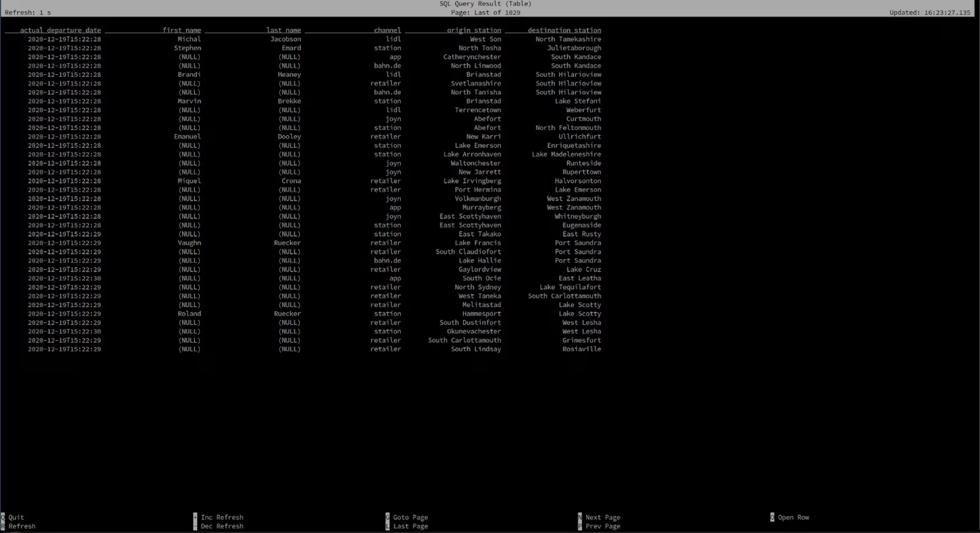Click destination 'Eugenaside'

[x=581, y=225]
